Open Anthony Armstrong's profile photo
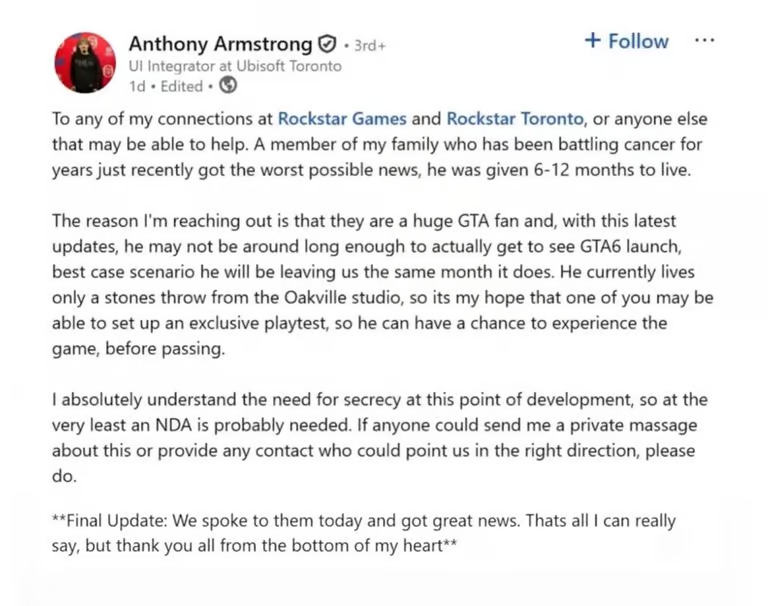The width and height of the screenshot is (768, 606). pyautogui.click(x=84, y=62)
